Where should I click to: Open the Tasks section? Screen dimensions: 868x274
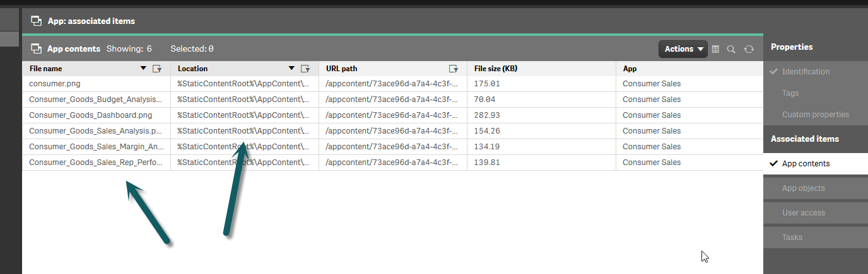click(x=792, y=237)
